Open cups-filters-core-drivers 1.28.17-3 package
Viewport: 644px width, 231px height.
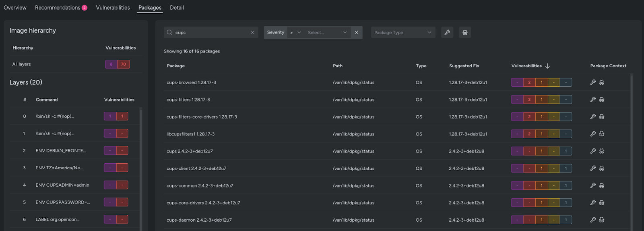tap(202, 117)
